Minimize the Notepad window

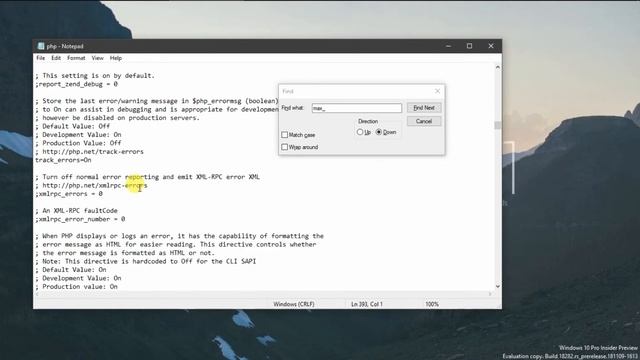point(448,46)
